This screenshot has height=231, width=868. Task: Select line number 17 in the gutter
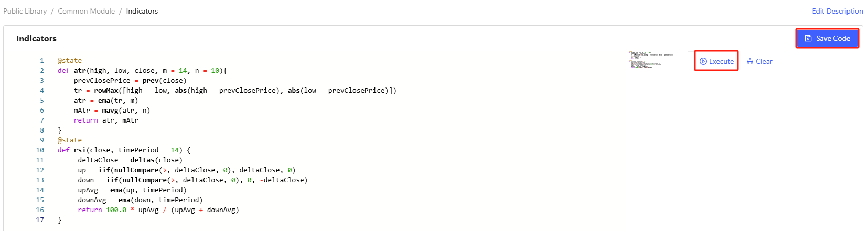point(40,220)
